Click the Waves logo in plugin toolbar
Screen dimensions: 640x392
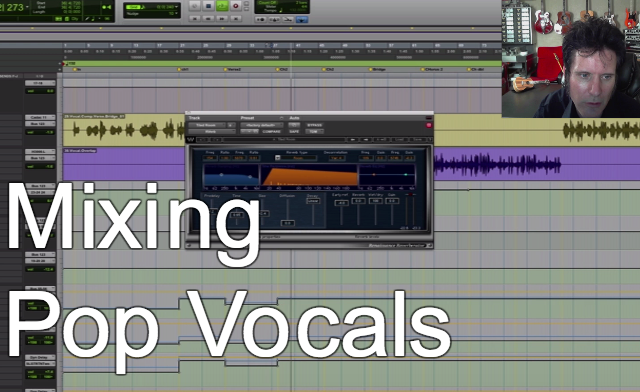click(191, 140)
